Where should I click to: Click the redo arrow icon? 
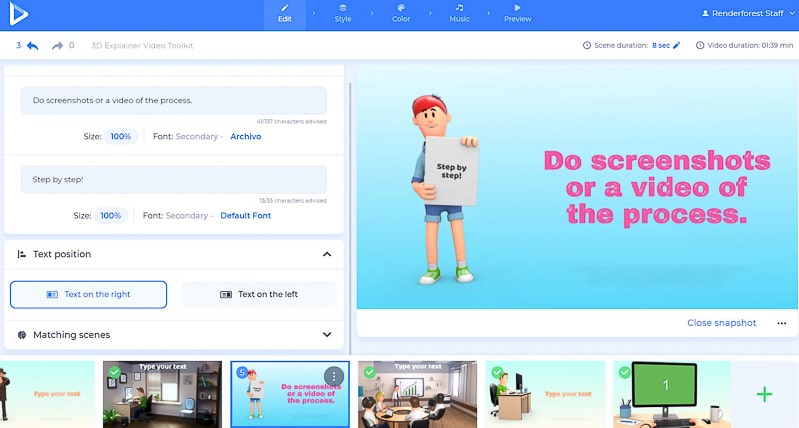tap(57, 46)
